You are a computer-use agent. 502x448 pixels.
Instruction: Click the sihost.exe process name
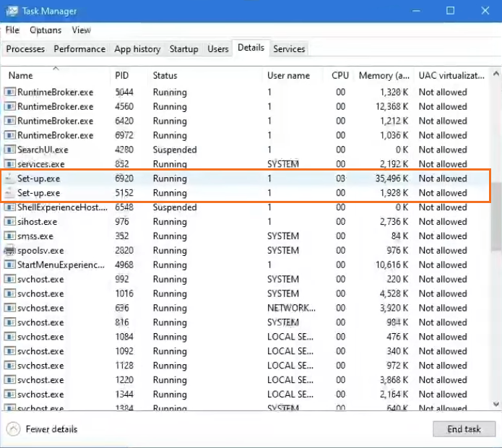coord(37,222)
